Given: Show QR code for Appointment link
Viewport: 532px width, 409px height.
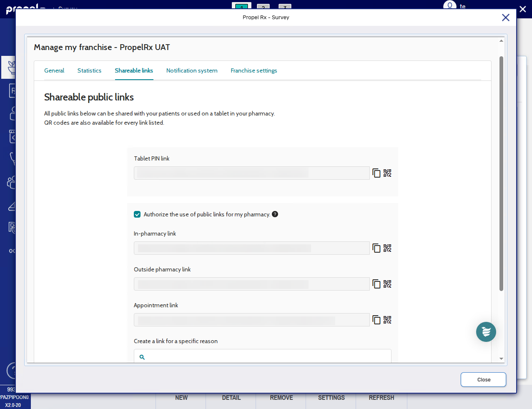Looking at the screenshot, I should pos(387,320).
